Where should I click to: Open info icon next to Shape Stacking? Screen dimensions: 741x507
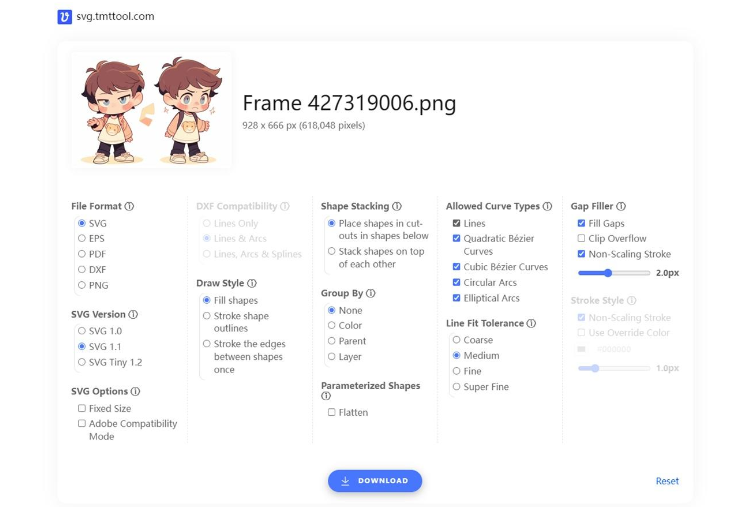pos(397,206)
